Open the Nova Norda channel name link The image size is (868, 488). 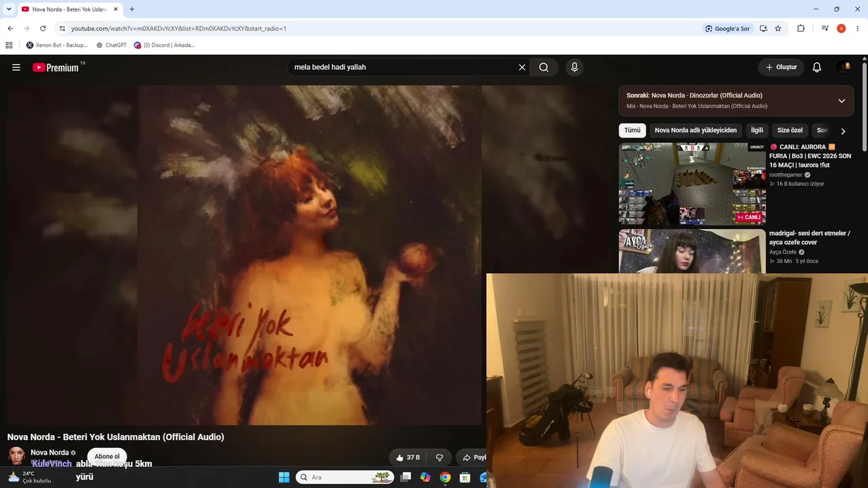click(50, 452)
